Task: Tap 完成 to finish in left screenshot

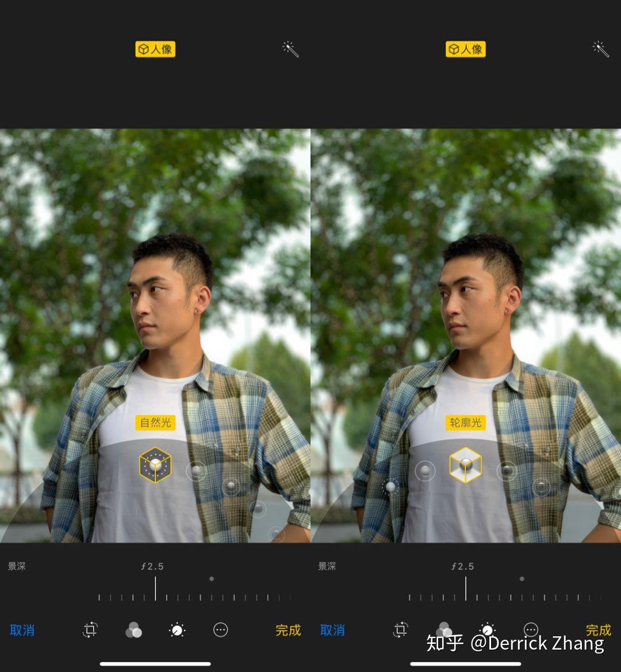Action: 288,631
